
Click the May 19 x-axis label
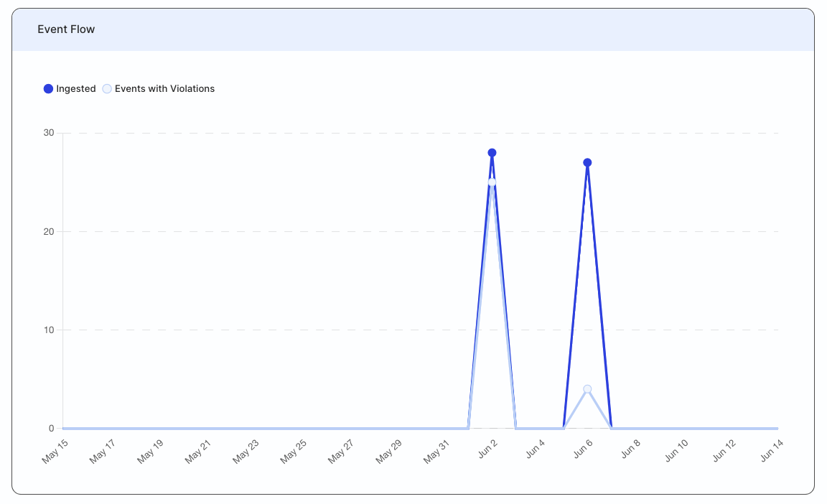coord(150,452)
